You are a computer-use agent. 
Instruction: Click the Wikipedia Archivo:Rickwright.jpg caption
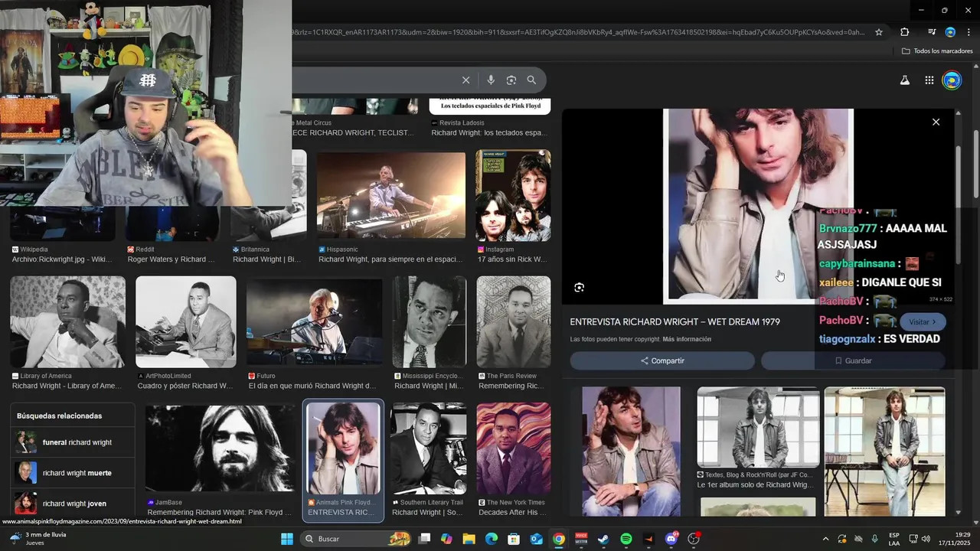coord(62,259)
